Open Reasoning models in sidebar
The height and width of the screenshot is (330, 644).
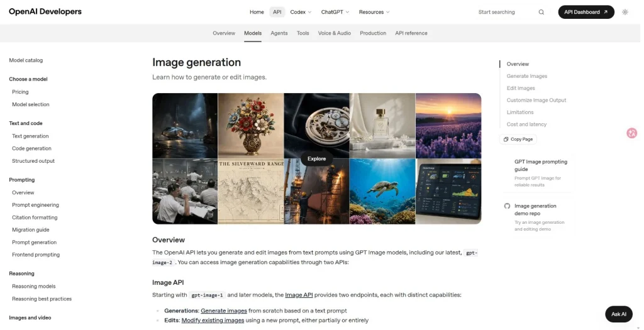pos(34,286)
